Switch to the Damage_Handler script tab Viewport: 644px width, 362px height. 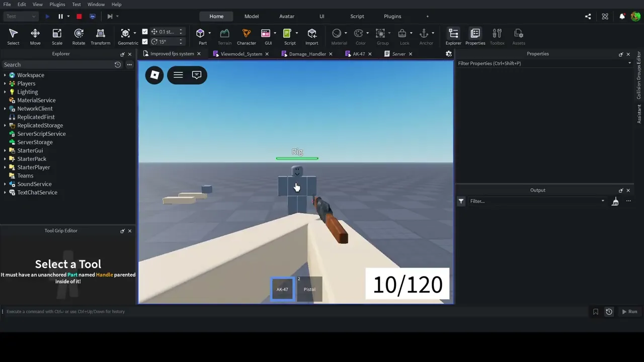pyautogui.click(x=307, y=54)
